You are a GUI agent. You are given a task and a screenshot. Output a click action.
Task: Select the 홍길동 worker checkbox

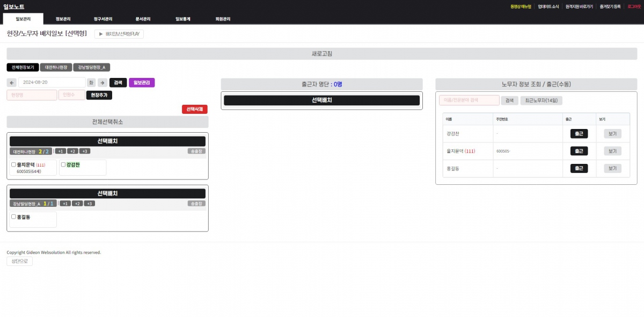pos(13,217)
